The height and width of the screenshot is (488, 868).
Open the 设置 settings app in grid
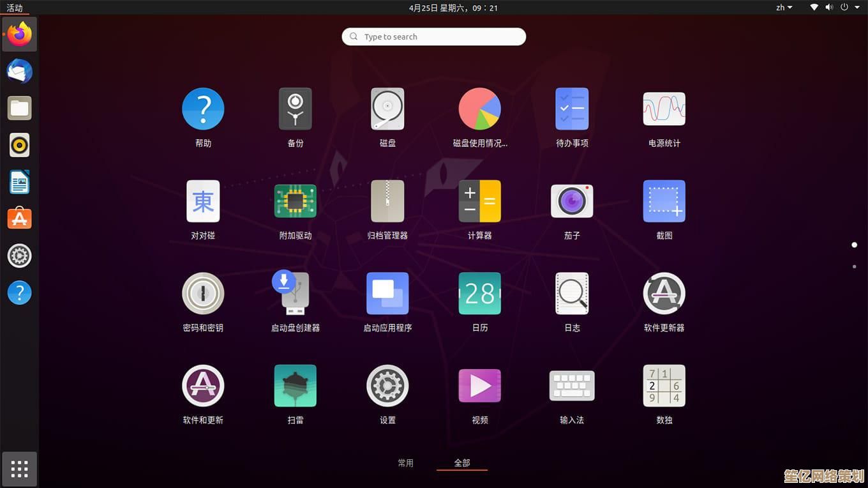coord(387,386)
